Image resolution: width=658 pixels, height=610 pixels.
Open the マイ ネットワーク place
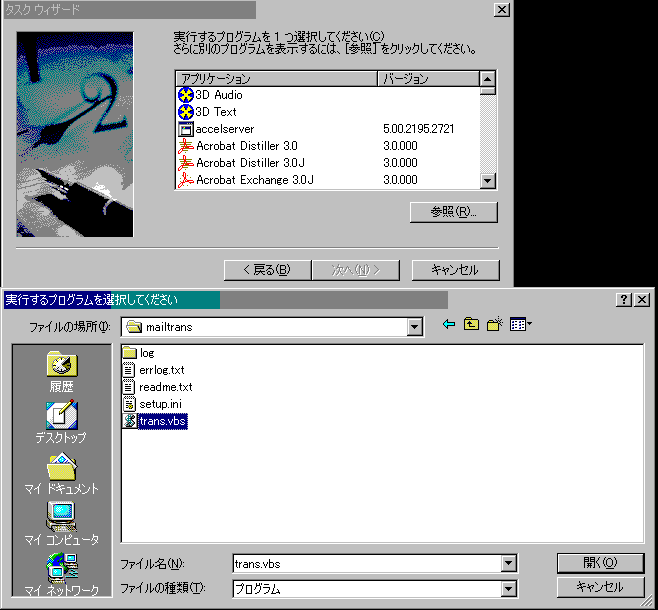pos(62,574)
